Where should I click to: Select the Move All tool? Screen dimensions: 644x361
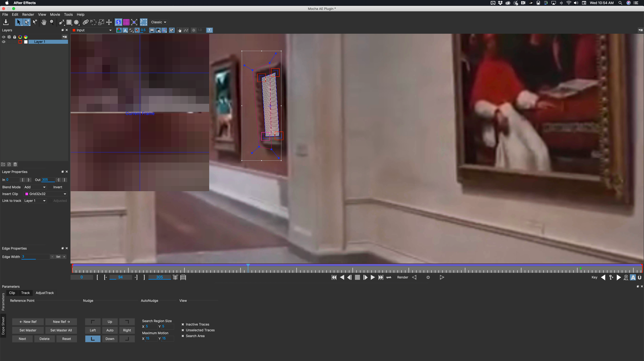tap(109, 22)
